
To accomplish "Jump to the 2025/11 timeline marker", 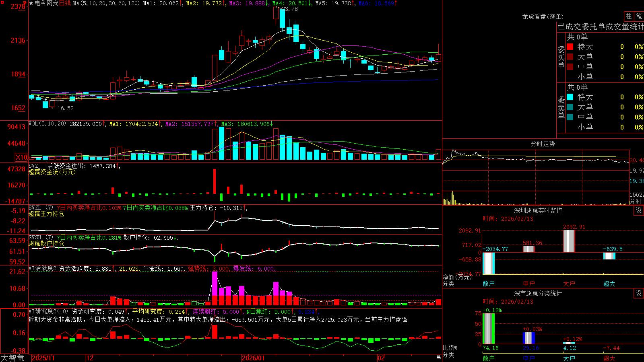I will tap(43, 358).
